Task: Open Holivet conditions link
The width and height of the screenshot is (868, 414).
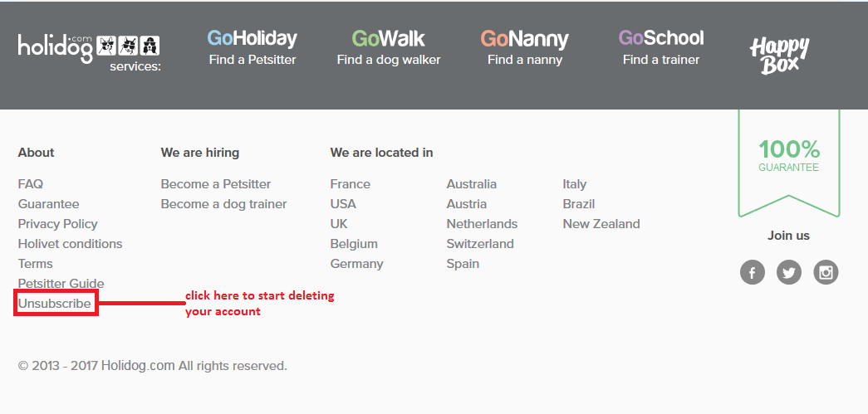Action: [70, 244]
